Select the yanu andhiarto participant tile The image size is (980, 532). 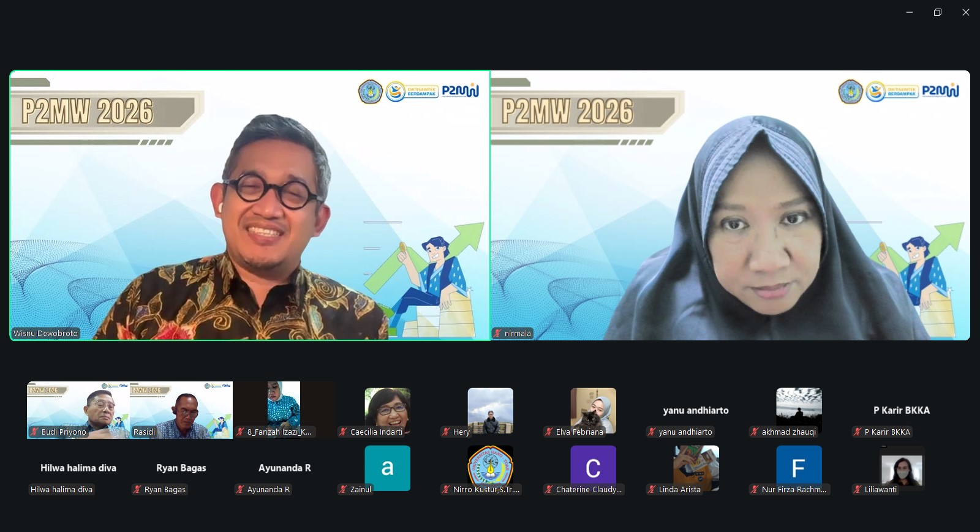[696, 411]
